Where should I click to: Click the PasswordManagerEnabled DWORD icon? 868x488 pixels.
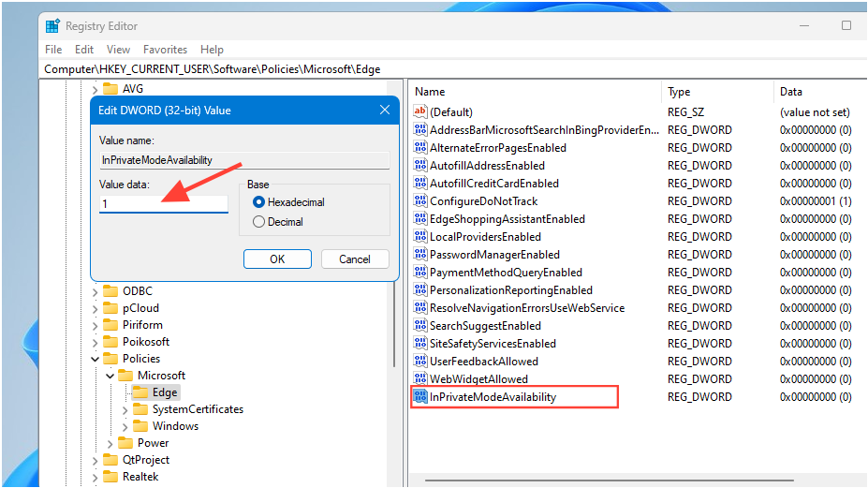pos(420,254)
